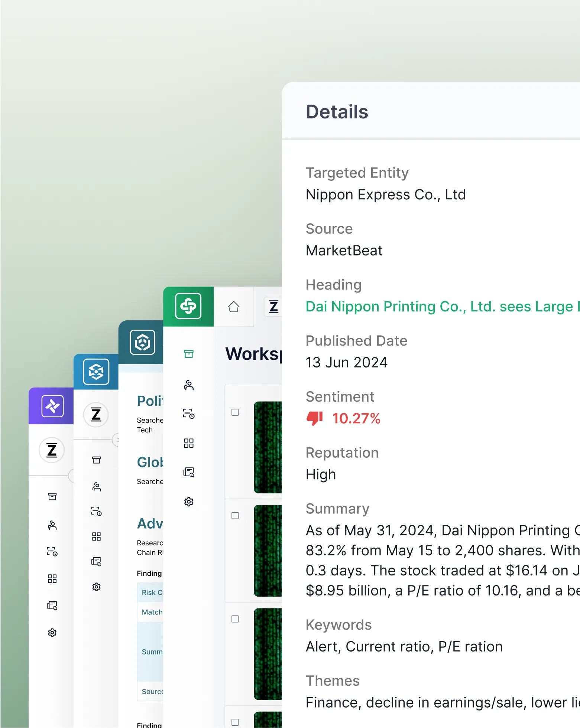Tick the first workspace item checkbox
580x728 pixels.
235,412
